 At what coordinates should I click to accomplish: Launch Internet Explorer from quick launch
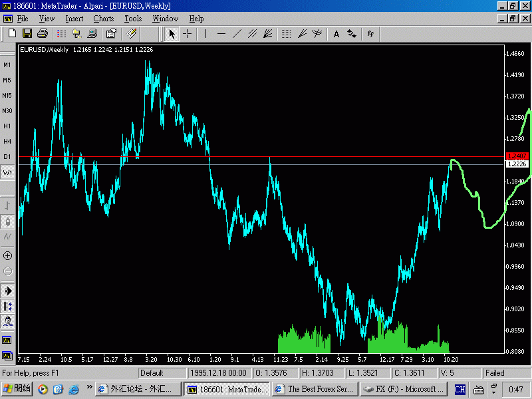74,389
